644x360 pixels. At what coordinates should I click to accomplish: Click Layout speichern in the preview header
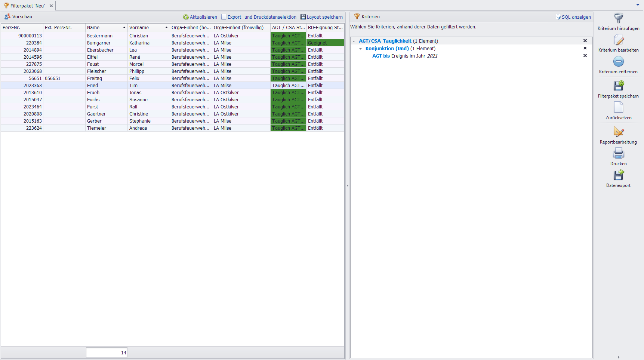coord(321,17)
